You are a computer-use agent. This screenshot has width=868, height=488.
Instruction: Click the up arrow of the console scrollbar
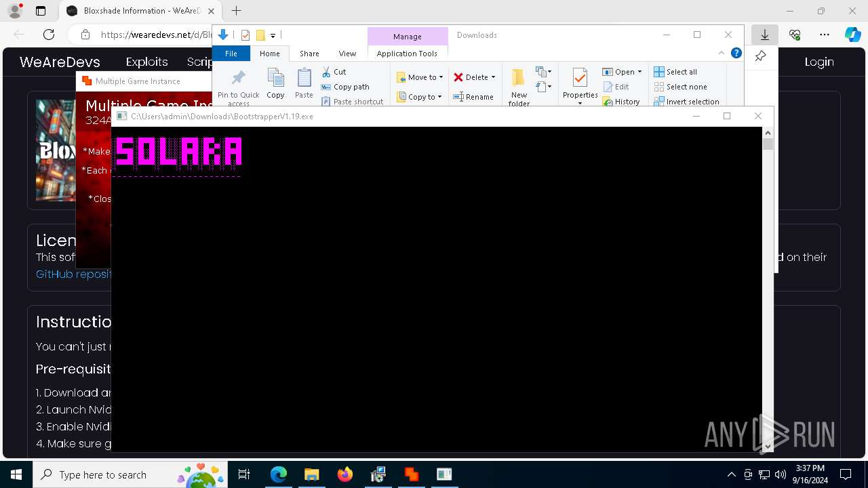click(x=768, y=133)
